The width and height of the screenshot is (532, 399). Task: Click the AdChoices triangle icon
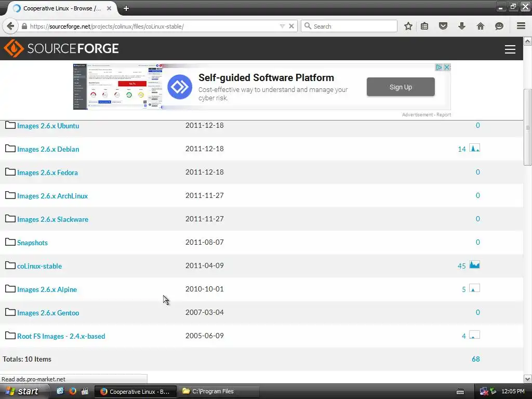click(439, 67)
